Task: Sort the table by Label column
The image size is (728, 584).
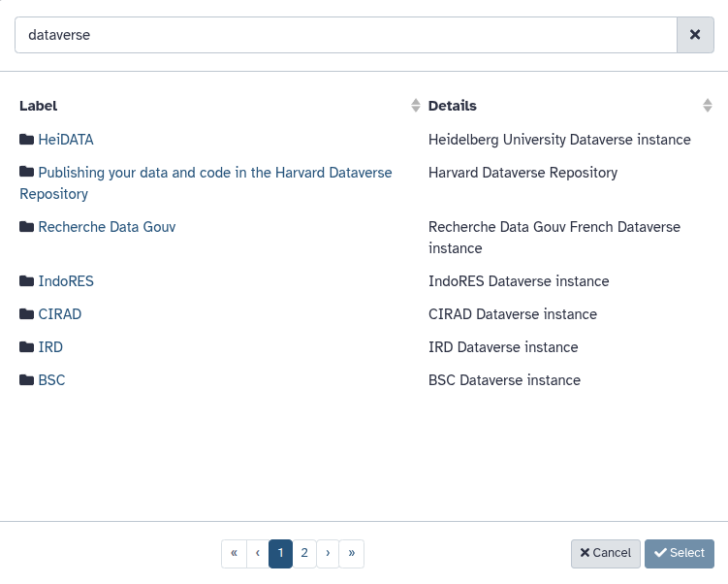Action: (x=416, y=106)
